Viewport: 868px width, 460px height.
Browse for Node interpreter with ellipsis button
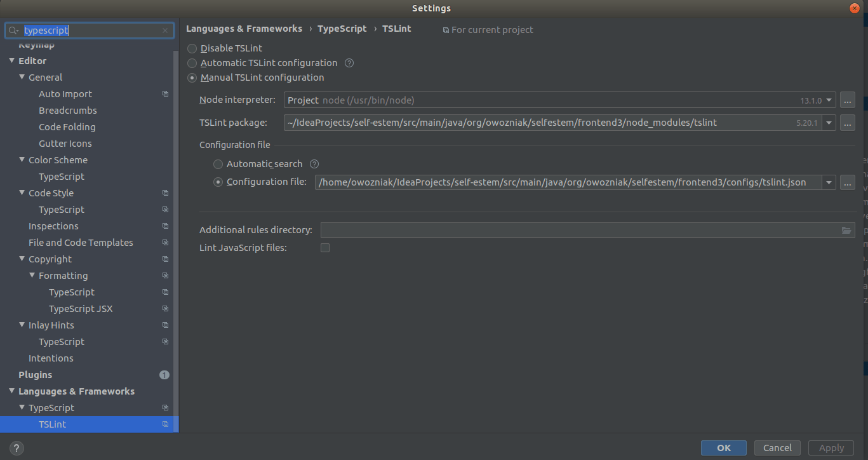[848, 100]
